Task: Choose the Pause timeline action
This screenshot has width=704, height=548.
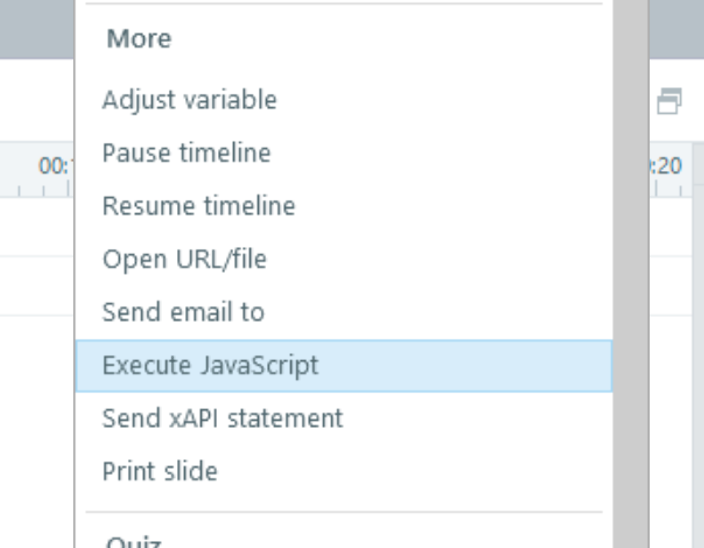Action: click(186, 153)
